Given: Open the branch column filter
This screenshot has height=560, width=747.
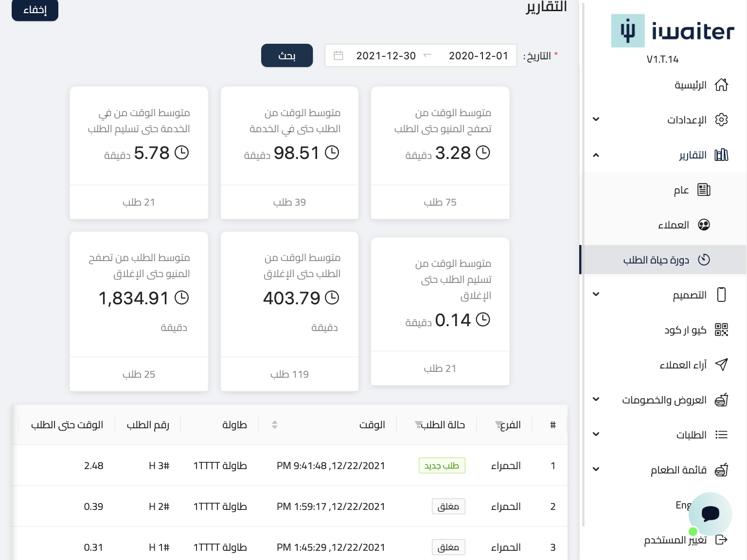Looking at the screenshot, I should 498,425.
